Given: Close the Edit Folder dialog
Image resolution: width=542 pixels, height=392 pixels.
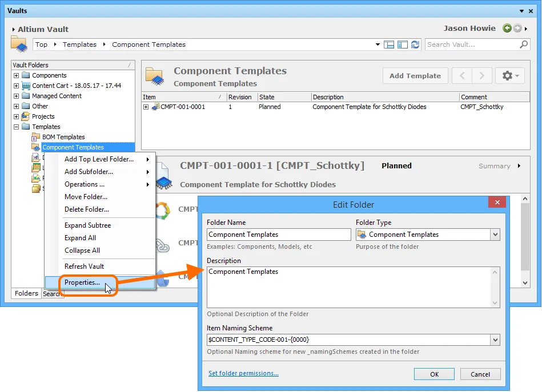Looking at the screenshot, I should 497,203.
